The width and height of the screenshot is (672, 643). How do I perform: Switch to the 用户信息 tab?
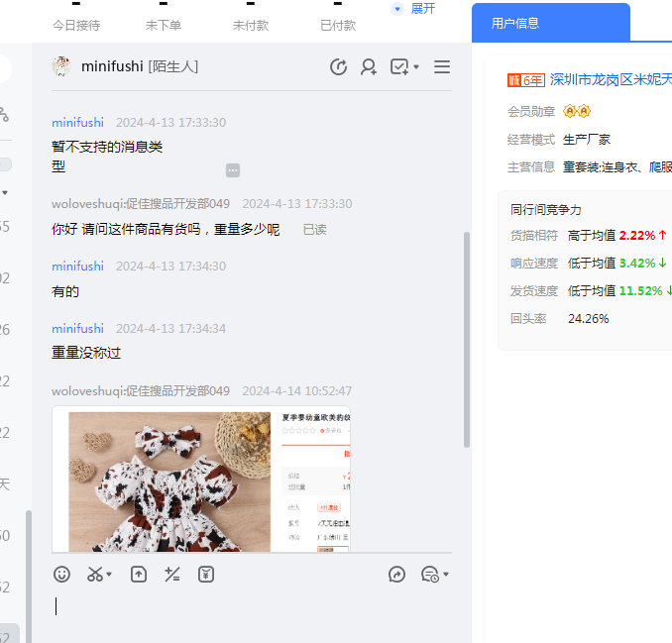(x=551, y=23)
